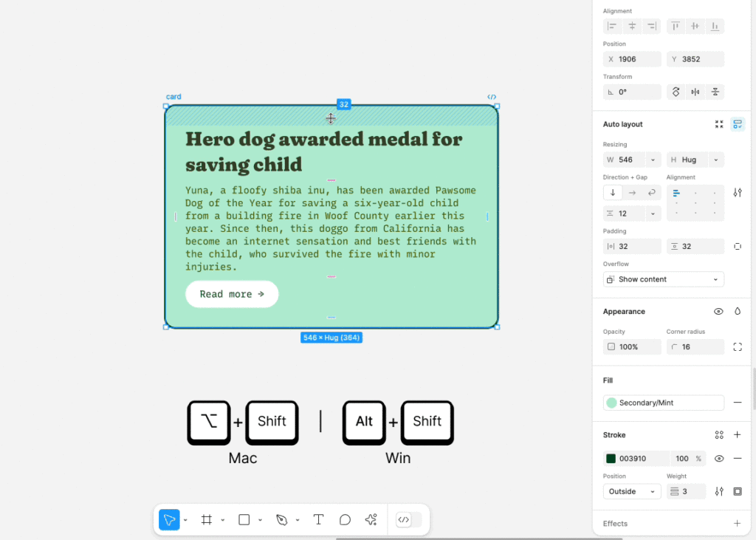Select wrap direction option in Auto layout
The image size is (756, 540).
pos(651,193)
